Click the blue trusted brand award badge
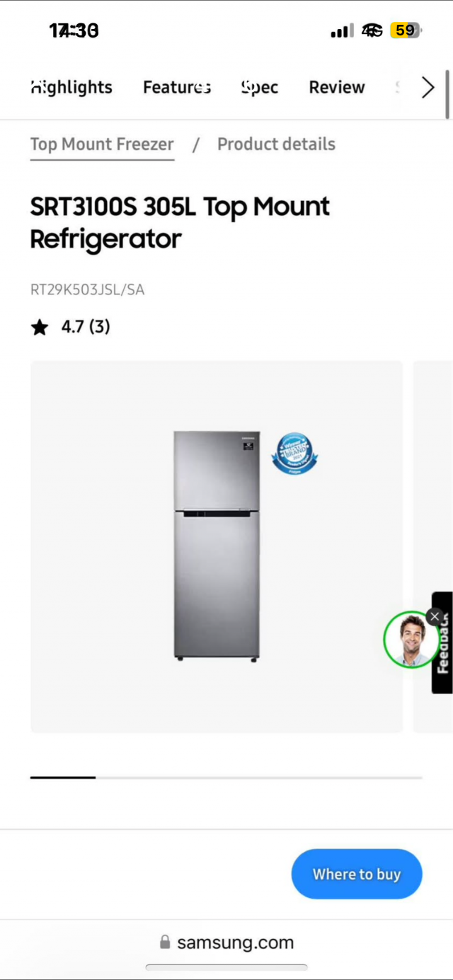The image size is (453, 980). [294, 453]
